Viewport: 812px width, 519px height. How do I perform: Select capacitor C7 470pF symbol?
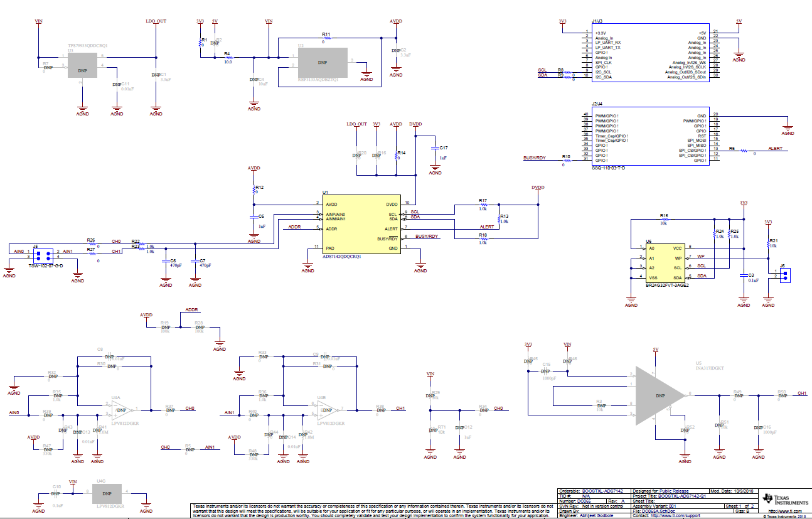[195, 260]
